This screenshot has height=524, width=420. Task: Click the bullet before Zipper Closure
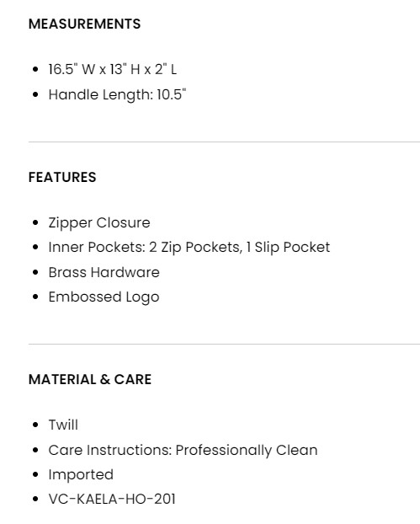tap(35, 223)
